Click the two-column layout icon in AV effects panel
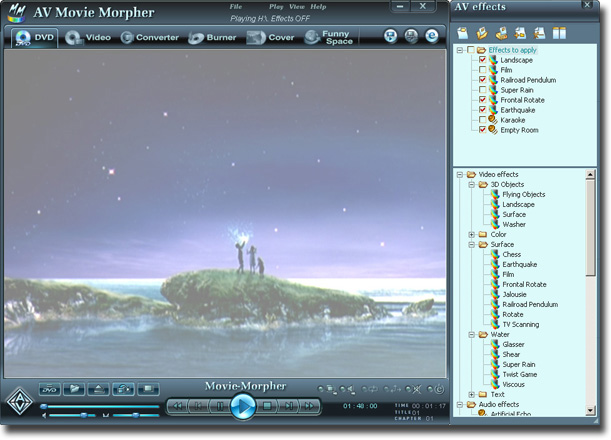611x440 pixels. click(x=559, y=33)
